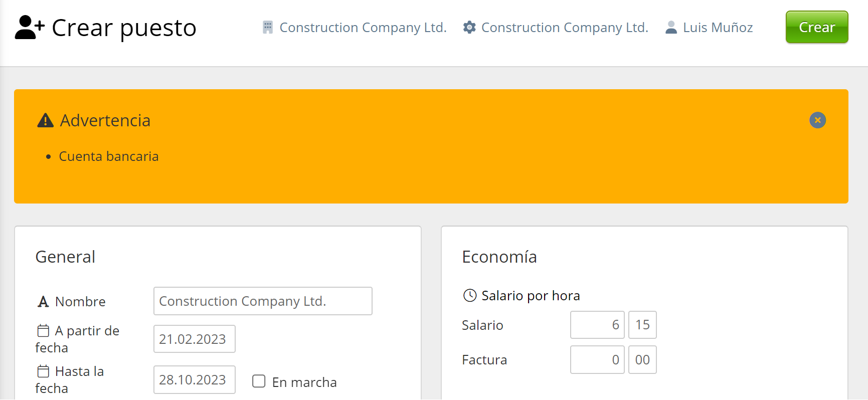Click the Salario whole-amount field

[x=597, y=325]
